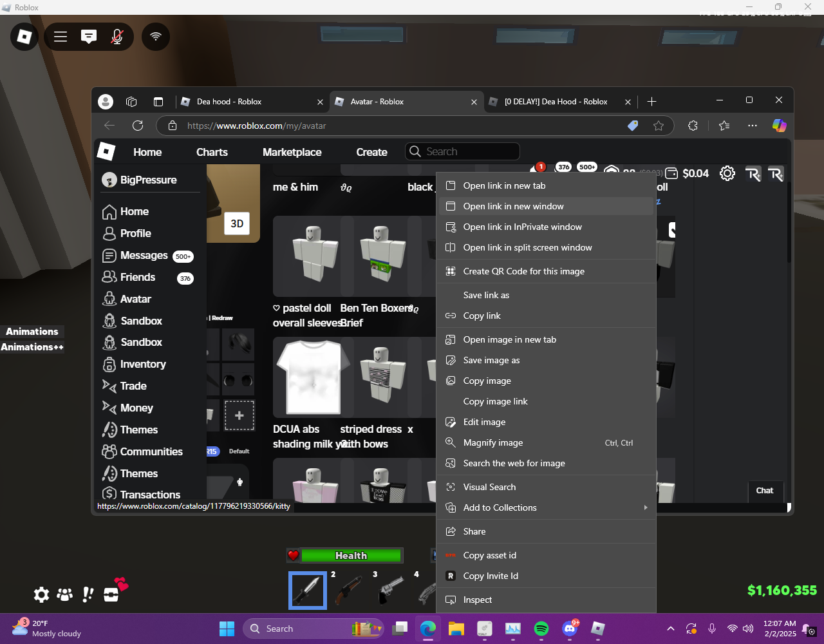Select Copy Invite Id
824x644 pixels.
click(x=546, y=576)
